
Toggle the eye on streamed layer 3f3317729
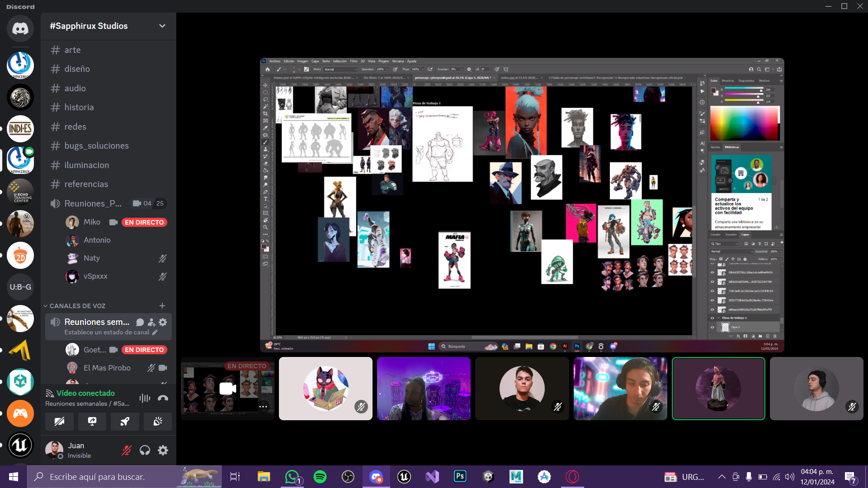pyautogui.click(x=712, y=300)
